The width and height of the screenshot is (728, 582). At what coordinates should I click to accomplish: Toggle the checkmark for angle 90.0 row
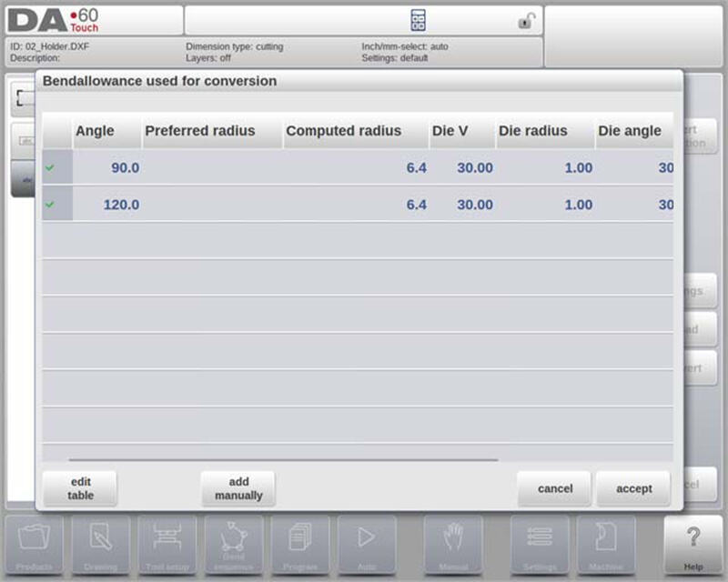click(50, 168)
